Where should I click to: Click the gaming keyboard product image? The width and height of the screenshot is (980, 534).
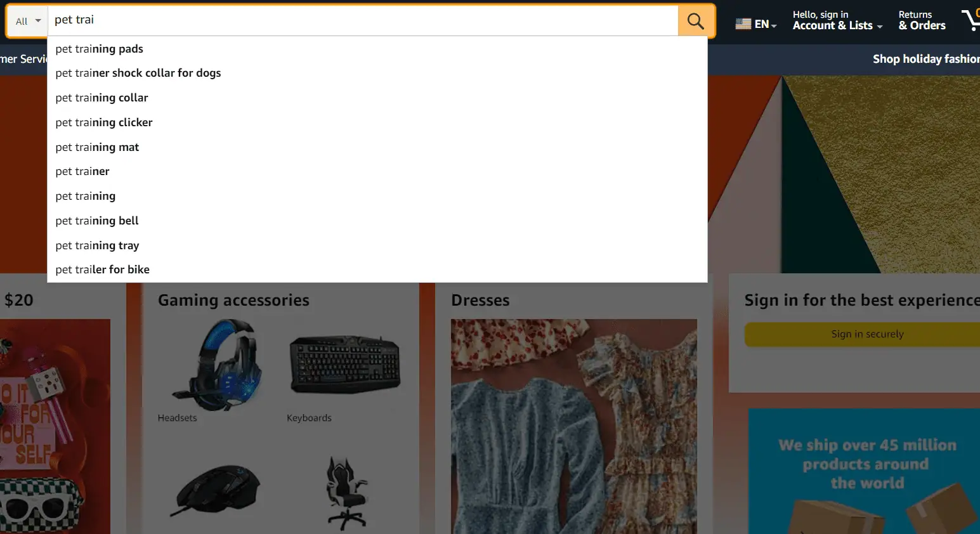345,365
